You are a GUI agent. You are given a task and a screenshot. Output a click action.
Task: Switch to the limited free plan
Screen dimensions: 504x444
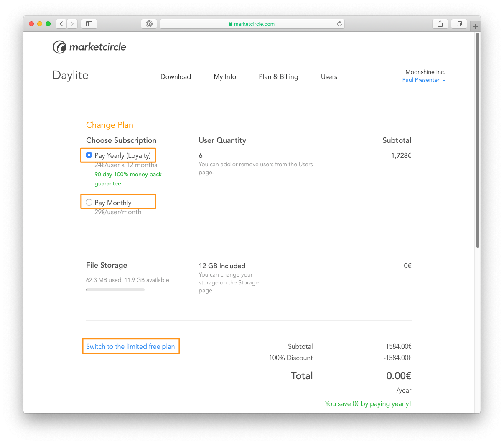pos(130,346)
